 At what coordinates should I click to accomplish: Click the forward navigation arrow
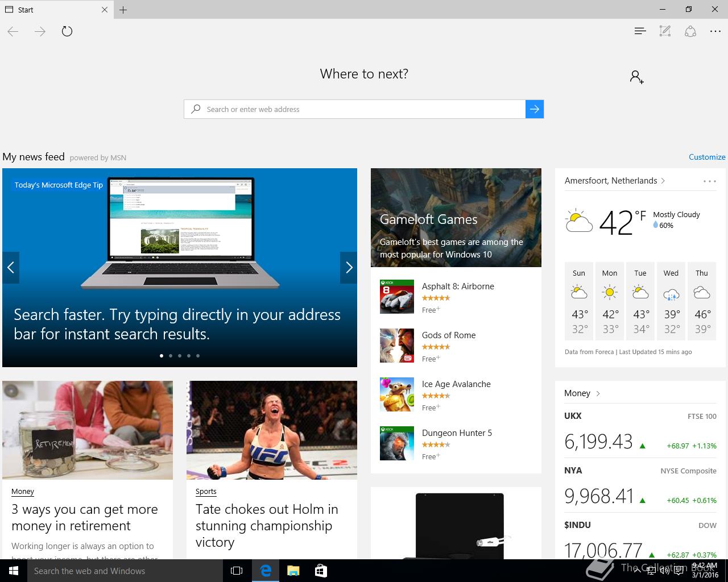(x=40, y=31)
